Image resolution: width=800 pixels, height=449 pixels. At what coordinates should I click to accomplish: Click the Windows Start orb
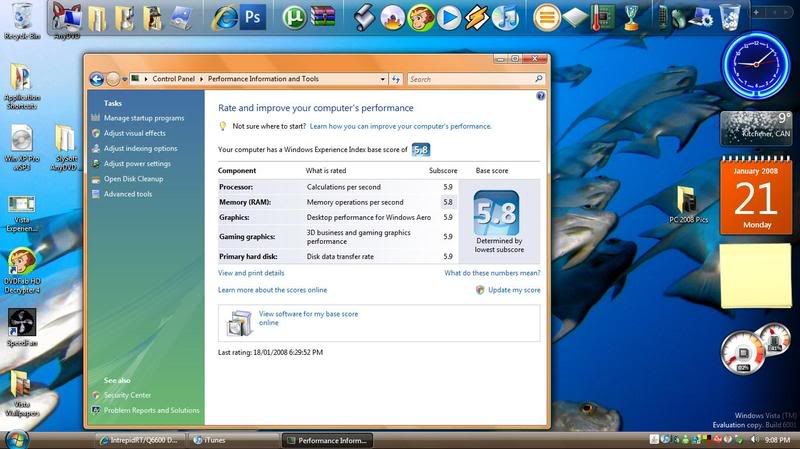click(17, 439)
